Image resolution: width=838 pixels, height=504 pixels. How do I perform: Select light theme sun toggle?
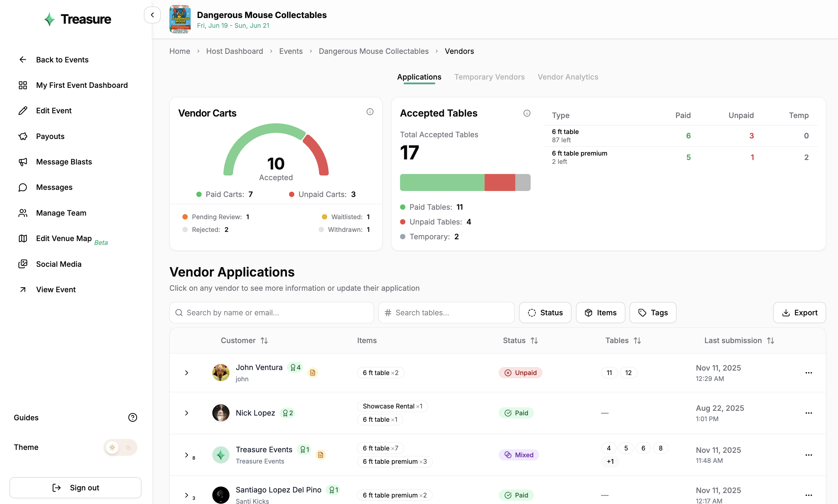[112, 447]
